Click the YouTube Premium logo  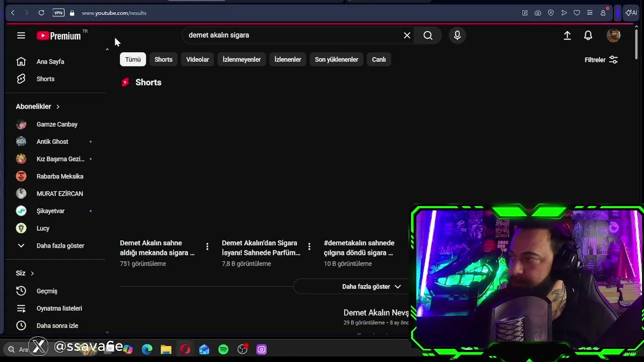pyautogui.click(x=59, y=36)
